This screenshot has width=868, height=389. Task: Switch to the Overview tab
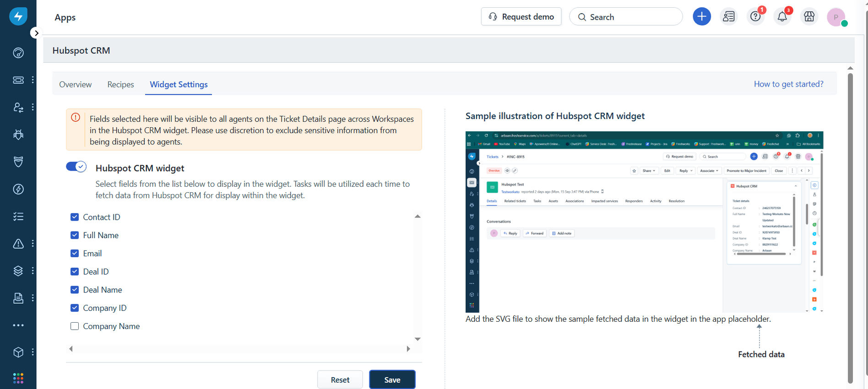76,84
